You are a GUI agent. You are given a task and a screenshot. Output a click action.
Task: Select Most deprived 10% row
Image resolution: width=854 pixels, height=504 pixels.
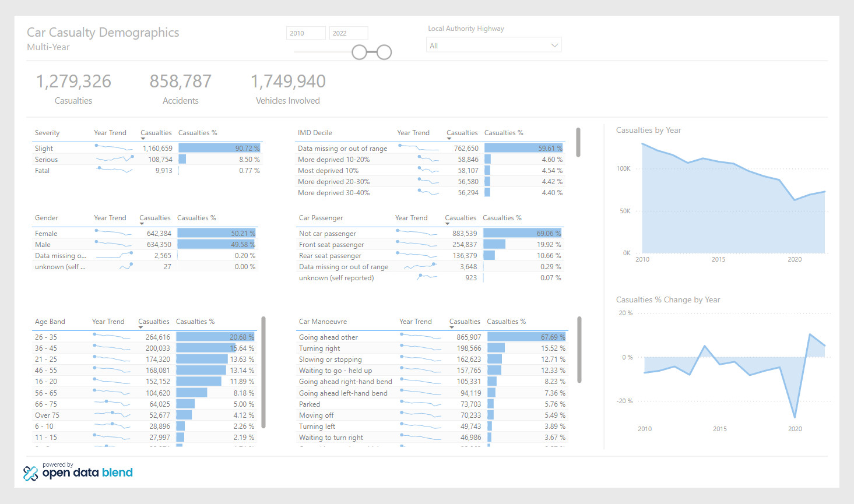point(430,171)
